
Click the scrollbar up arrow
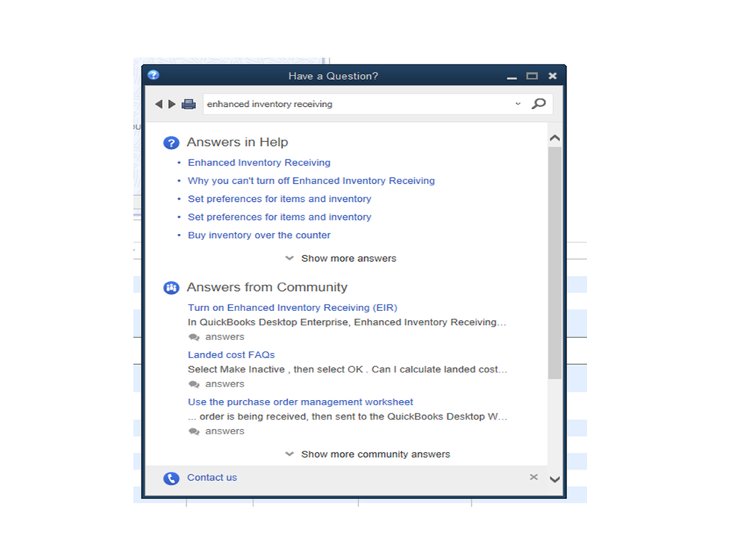point(555,138)
